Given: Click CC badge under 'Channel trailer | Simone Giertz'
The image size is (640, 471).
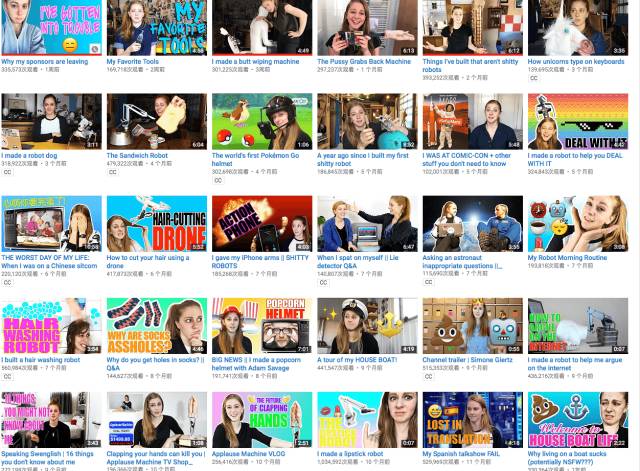Looking at the screenshot, I should click(429, 377).
